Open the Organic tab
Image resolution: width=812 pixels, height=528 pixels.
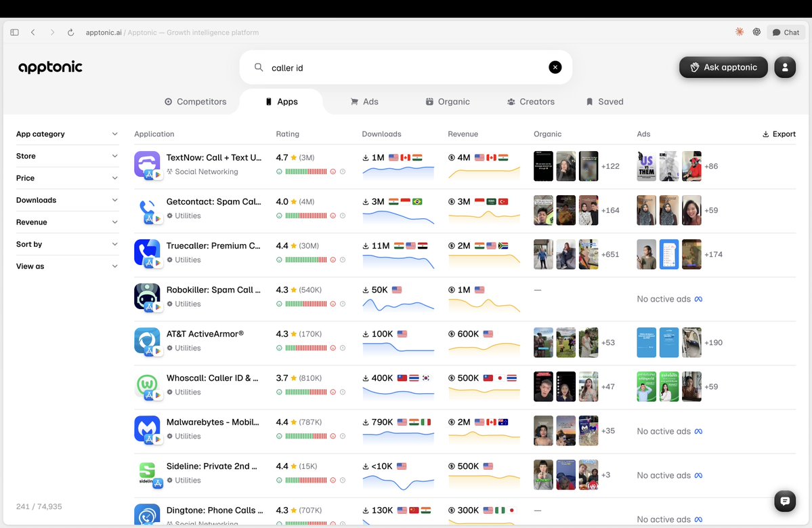pyautogui.click(x=448, y=102)
